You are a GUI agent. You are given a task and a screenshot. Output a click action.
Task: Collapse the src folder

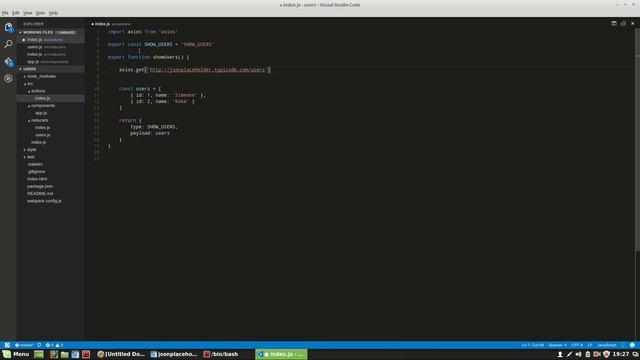pyautogui.click(x=51, y=84)
